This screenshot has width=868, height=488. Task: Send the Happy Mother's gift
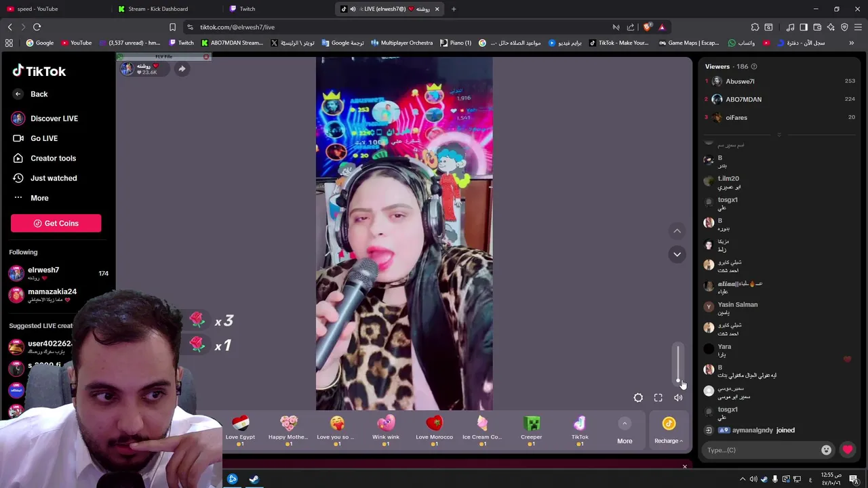click(288, 430)
